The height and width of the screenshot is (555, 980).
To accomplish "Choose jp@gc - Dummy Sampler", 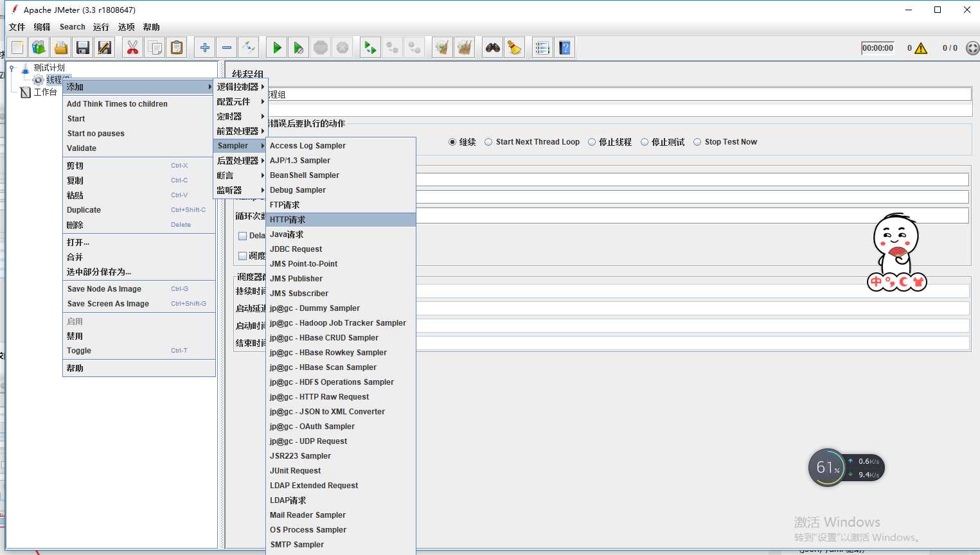I will 341,308.
